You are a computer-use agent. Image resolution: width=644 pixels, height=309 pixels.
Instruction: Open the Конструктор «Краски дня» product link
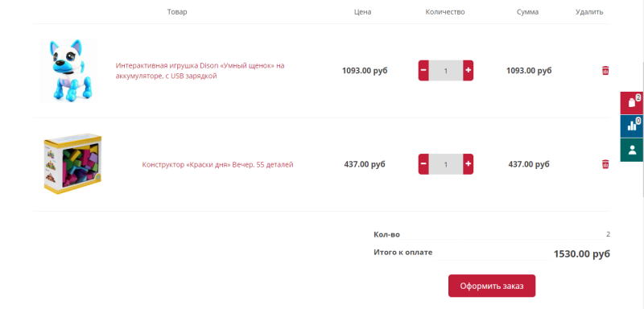click(217, 164)
